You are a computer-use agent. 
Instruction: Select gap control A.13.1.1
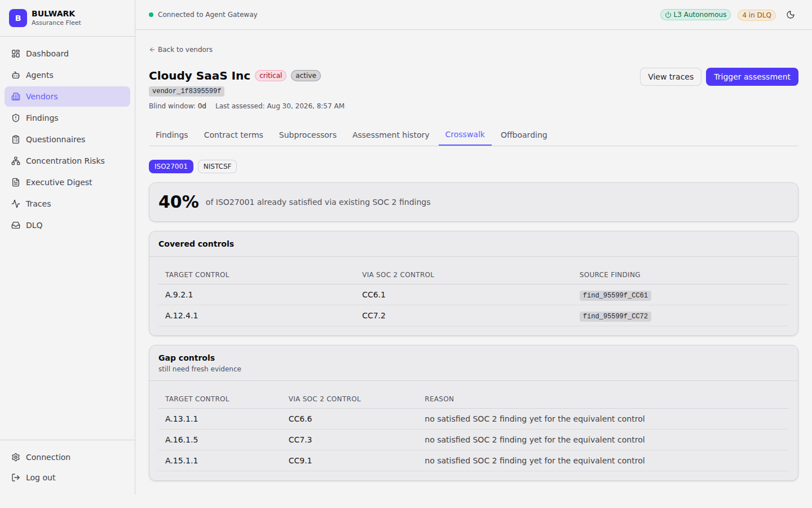pyautogui.click(x=182, y=419)
